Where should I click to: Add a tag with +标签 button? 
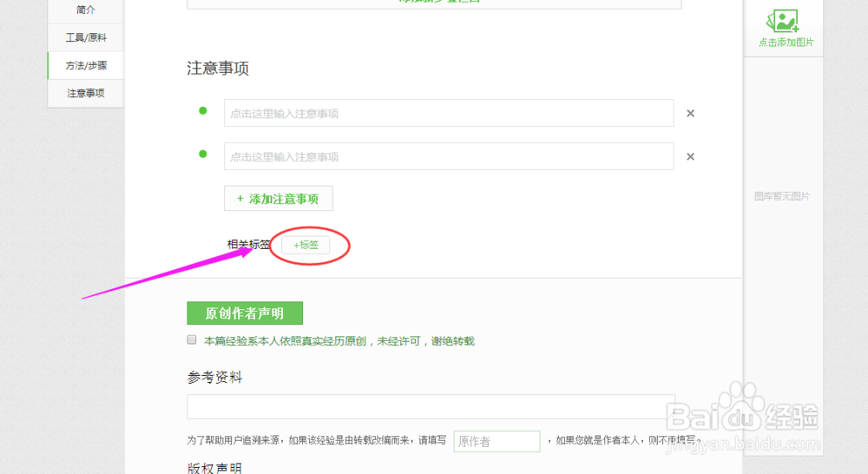pyautogui.click(x=306, y=245)
